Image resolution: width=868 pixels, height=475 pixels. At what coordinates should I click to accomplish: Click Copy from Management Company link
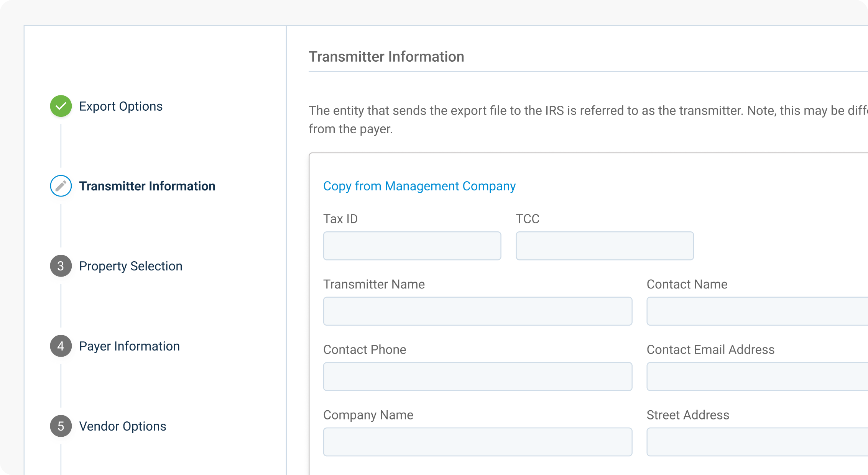(x=419, y=186)
